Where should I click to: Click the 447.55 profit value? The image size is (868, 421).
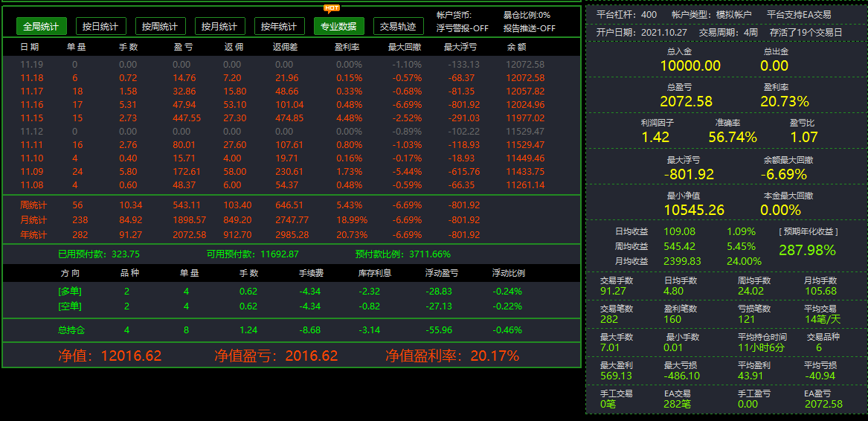click(187, 118)
